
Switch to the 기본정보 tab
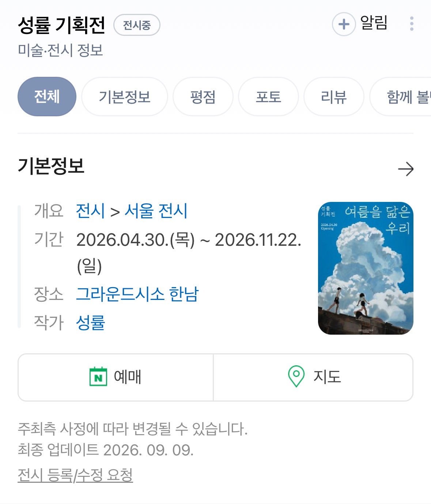click(125, 97)
